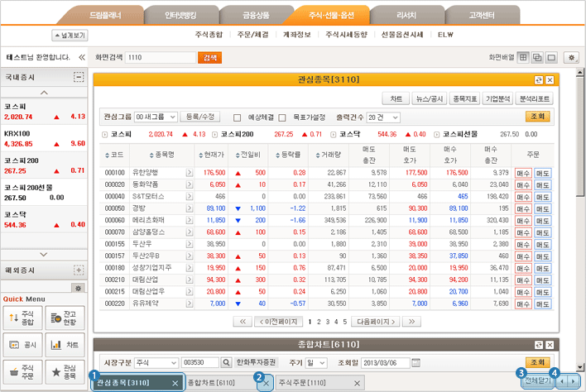The height and width of the screenshot is (392, 586).
Task: Pop out the 종합차트[6110] window icon
Action: point(539,345)
